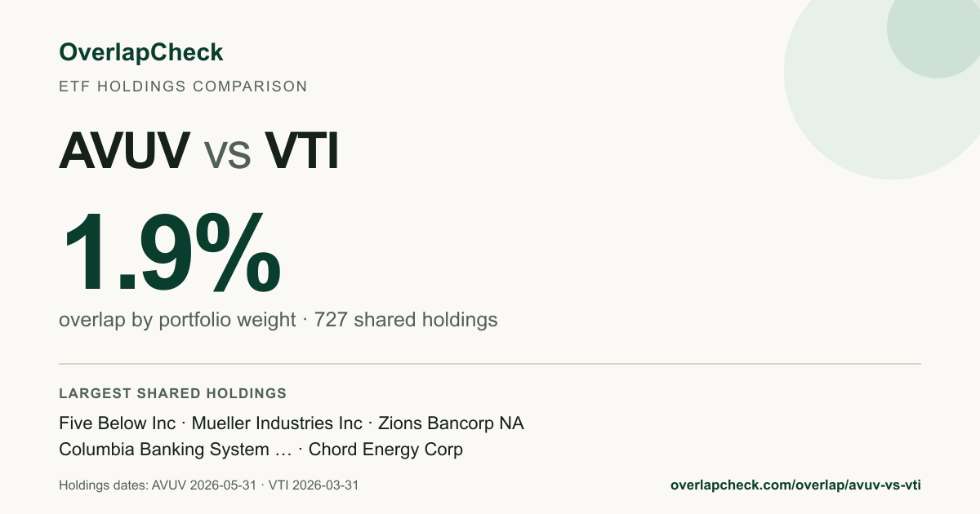Click the OverlapCheck brand title

(140, 52)
